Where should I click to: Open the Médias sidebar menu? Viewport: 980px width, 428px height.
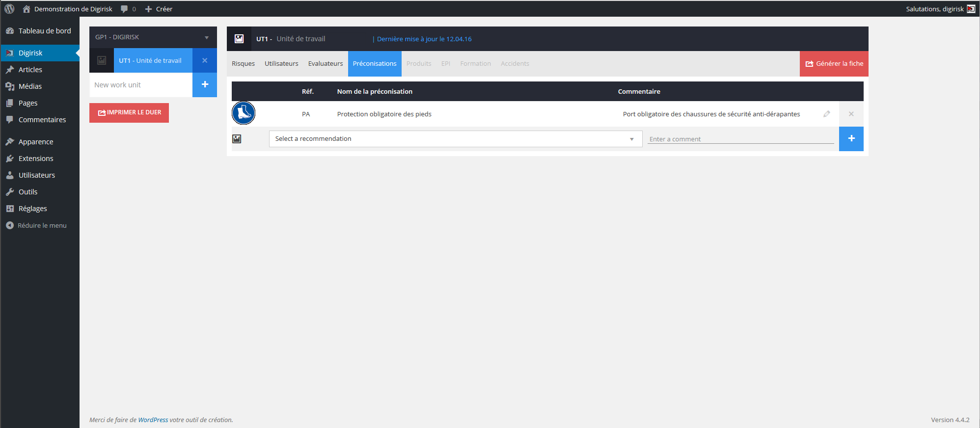coord(40,86)
